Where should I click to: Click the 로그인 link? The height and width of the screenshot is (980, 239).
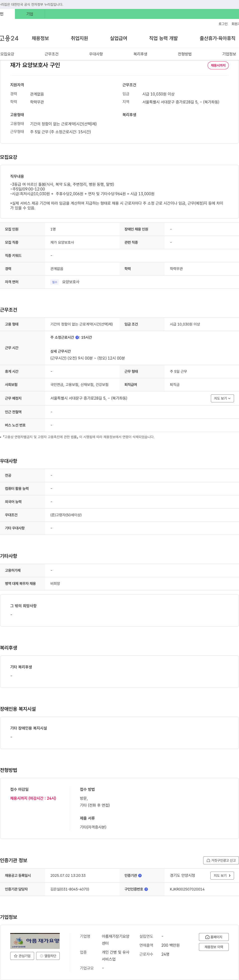click(x=223, y=24)
